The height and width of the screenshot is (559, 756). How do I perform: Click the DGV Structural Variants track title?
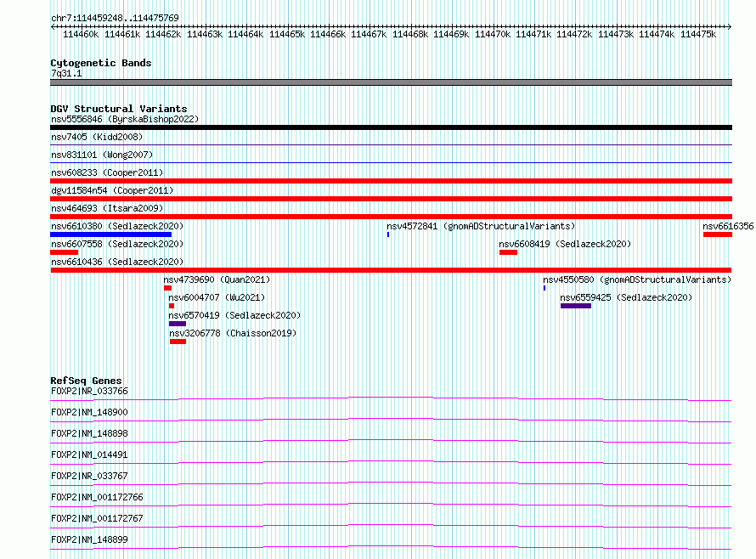point(119,109)
